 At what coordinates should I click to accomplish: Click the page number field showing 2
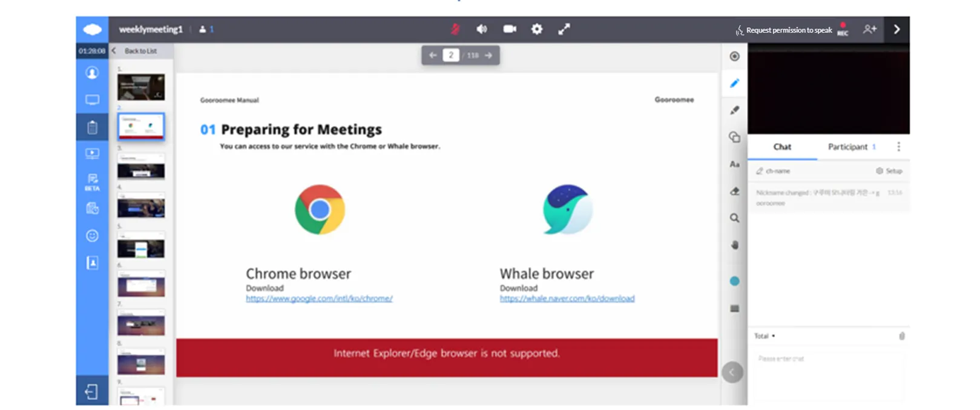pos(451,55)
